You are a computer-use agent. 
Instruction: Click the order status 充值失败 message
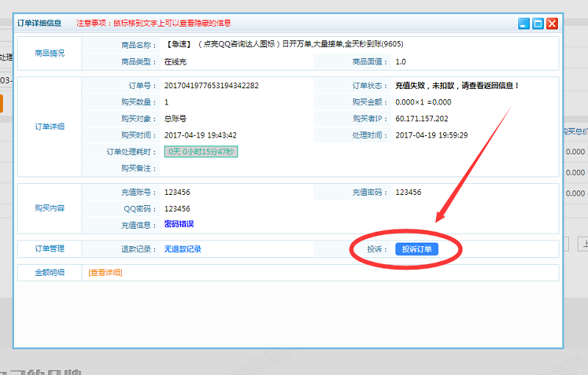tap(457, 85)
